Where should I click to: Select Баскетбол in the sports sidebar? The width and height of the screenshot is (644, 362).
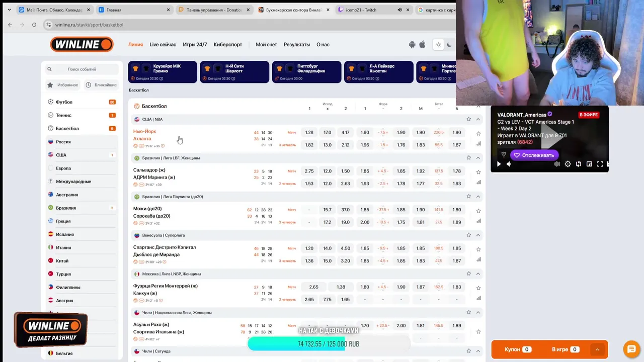pos(82,128)
